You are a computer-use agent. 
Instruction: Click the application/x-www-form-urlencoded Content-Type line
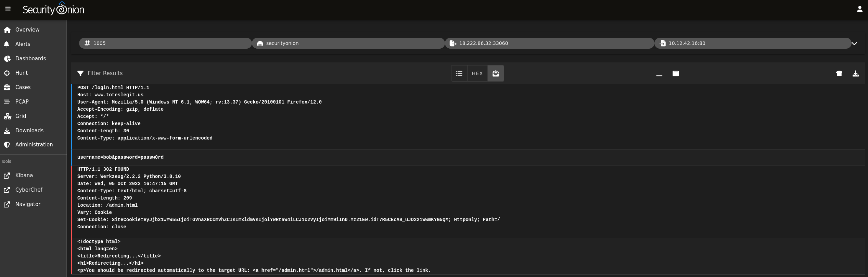[x=145, y=138]
